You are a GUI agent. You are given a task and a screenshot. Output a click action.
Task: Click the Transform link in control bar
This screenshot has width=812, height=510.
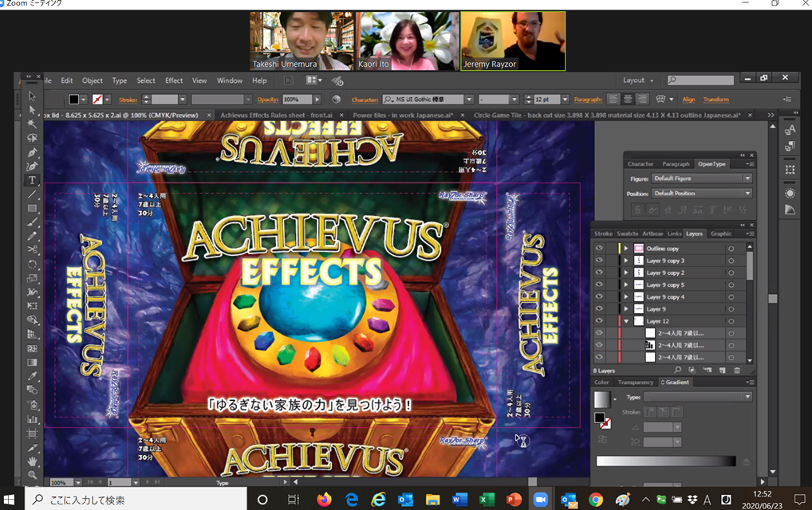(x=715, y=100)
